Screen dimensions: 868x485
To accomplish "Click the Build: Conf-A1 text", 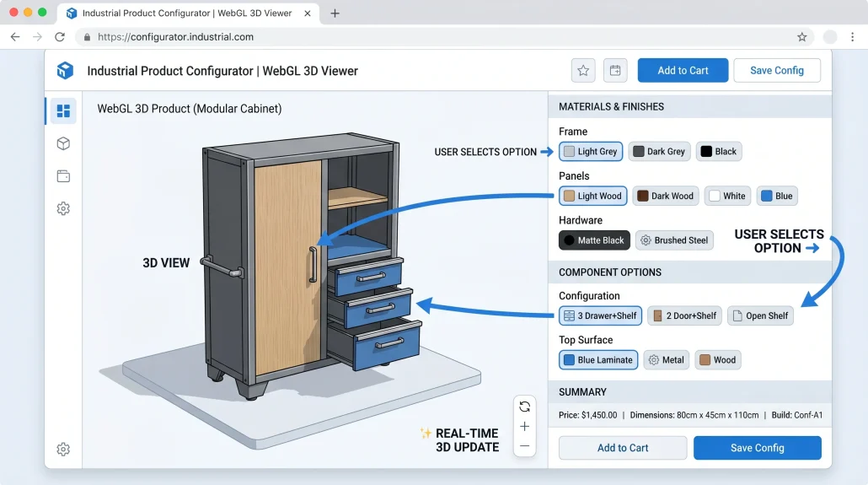I will tap(797, 415).
